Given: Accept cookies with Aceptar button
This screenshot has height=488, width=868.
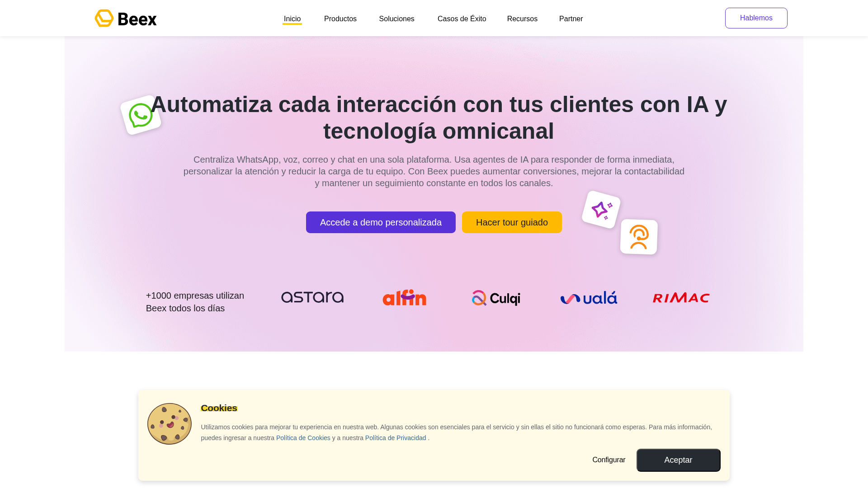Looking at the screenshot, I should click(x=679, y=460).
